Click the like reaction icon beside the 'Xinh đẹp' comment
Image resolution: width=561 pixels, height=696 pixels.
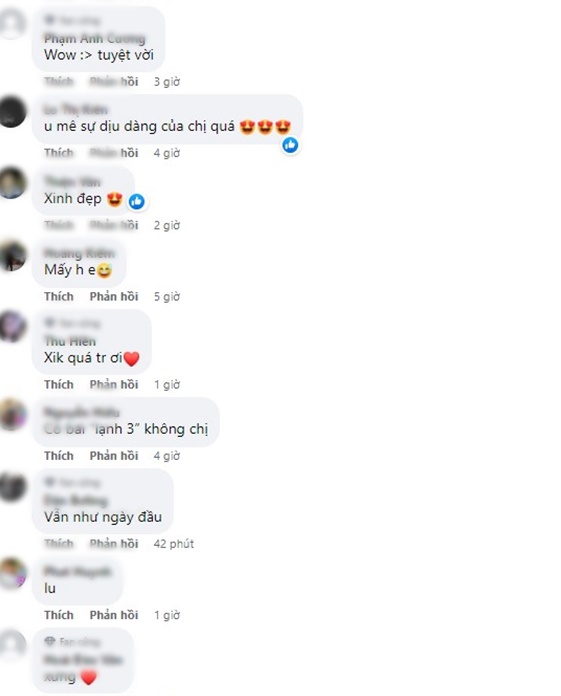pyautogui.click(x=137, y=202)
